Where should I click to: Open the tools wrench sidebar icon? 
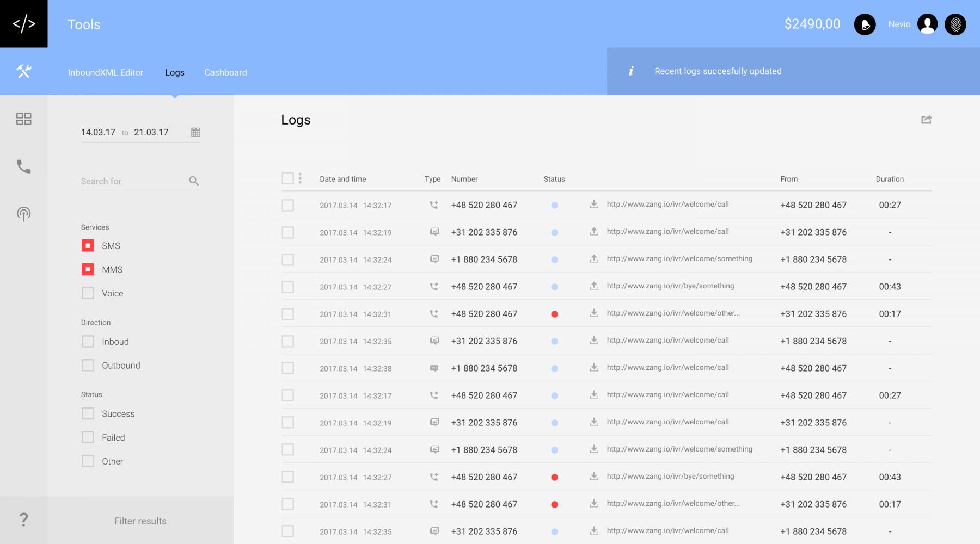24,71
